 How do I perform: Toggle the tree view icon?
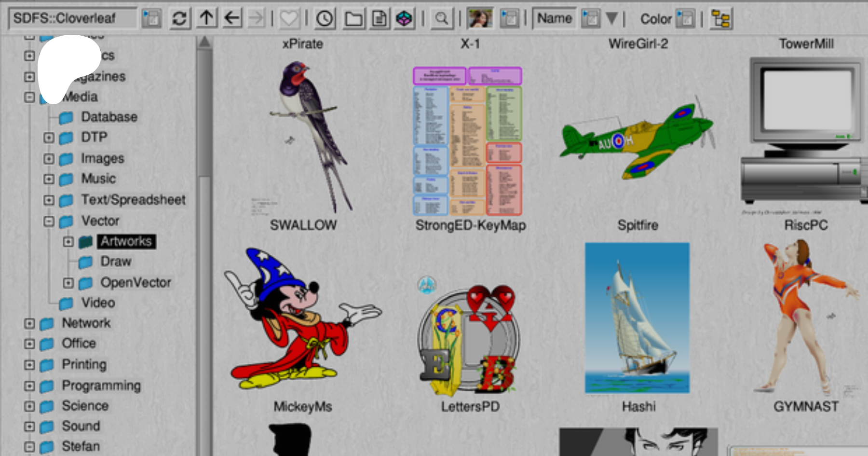pos(721,19)
